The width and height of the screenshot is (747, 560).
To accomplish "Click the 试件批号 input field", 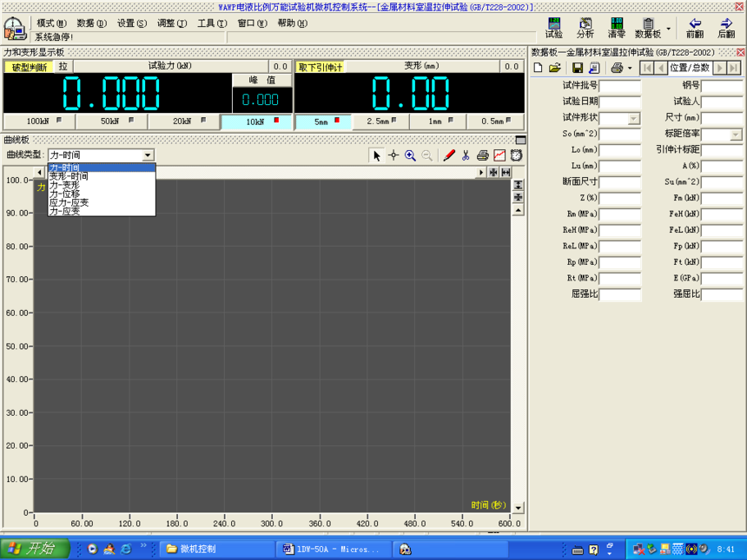I will click(x=619, y=86).
